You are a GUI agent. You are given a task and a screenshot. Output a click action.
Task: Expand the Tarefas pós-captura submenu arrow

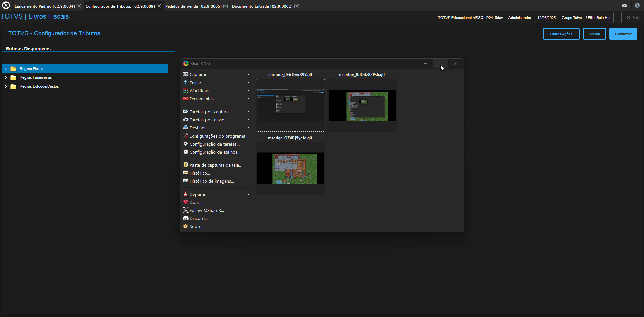coord(248,112)
